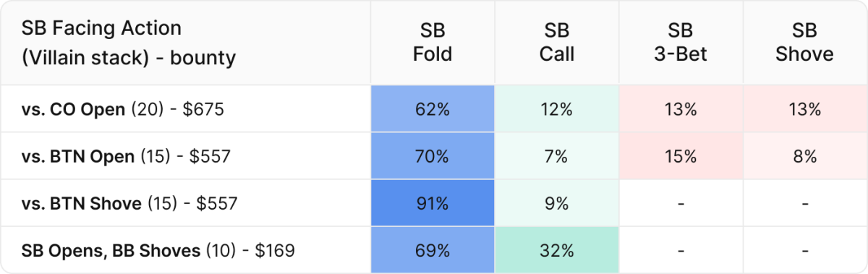Click the 91% fold cell
The image size is (868, 274).
[433, 204]
